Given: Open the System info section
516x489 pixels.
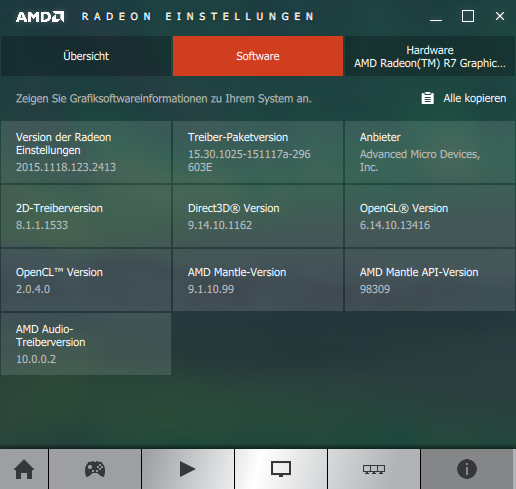Looking at the screenshot, I should (467, 469).
